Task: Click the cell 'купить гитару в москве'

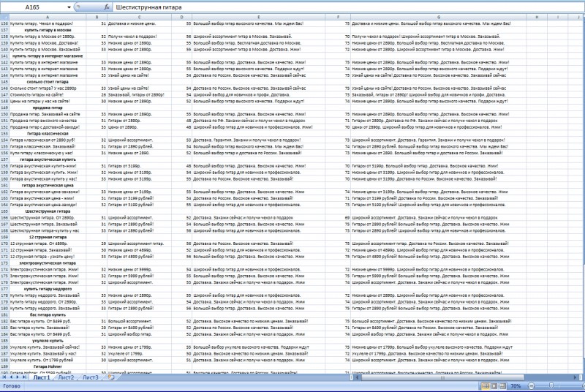Action: [48, 30]
